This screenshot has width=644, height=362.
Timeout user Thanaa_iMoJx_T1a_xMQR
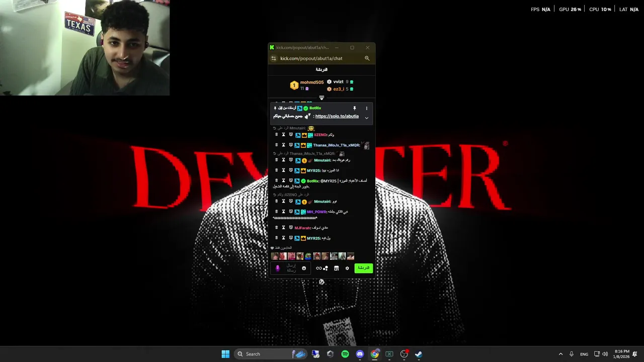(x=283, y=145)
